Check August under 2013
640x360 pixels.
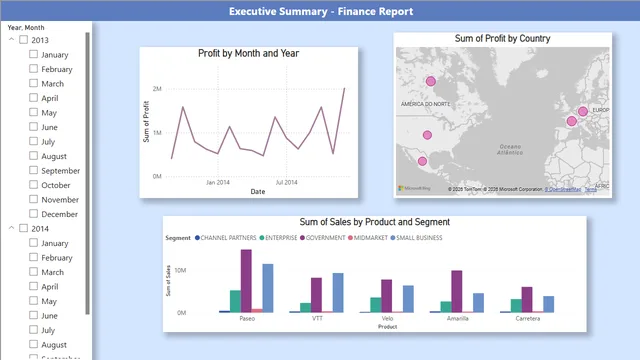point(33,156)
